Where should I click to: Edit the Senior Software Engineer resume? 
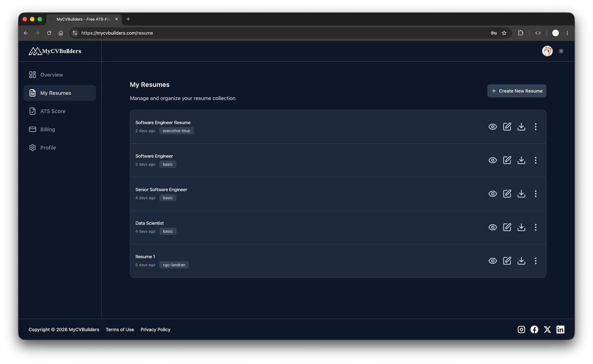(x=507, y=194)
